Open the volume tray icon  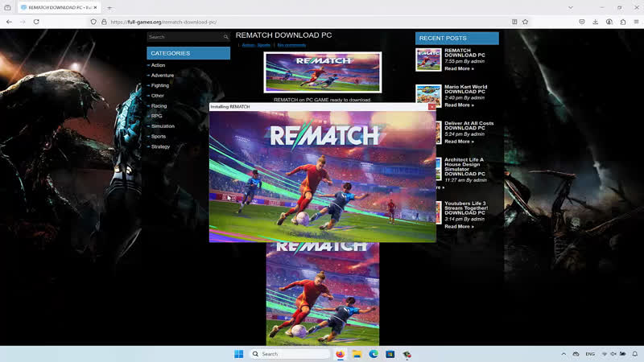tap(613, 354)
